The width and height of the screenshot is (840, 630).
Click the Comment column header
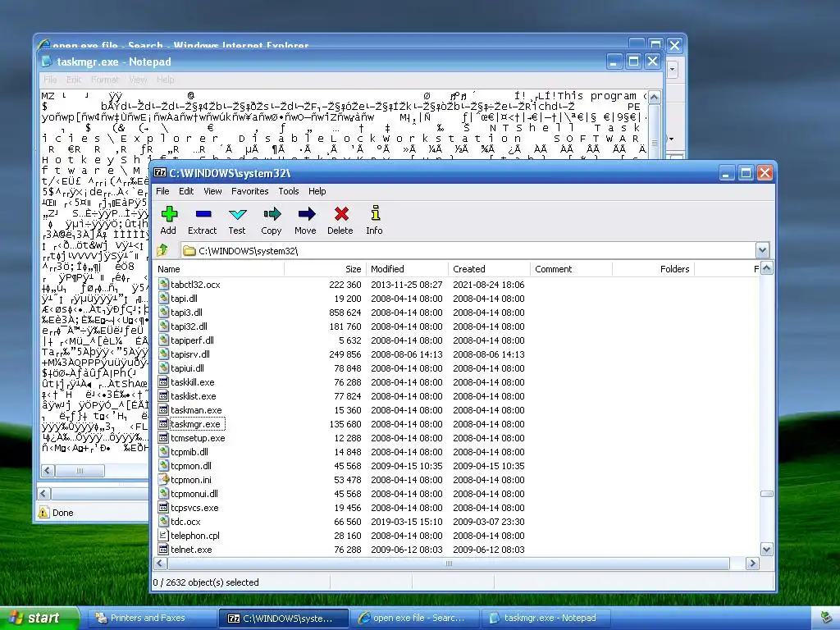click(571, 269)
